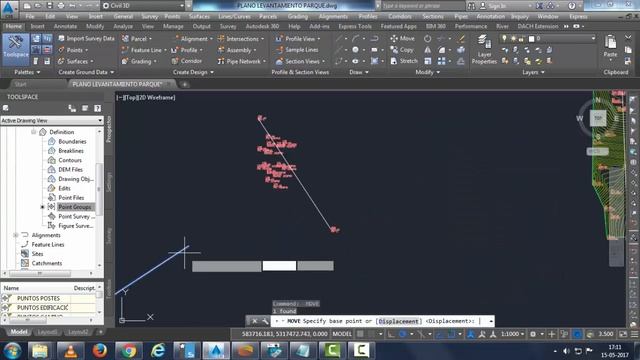This screenshot has height=360, width=640.
Task: Open the Surfaces menu in menu bar
Action: coord(199,16)
